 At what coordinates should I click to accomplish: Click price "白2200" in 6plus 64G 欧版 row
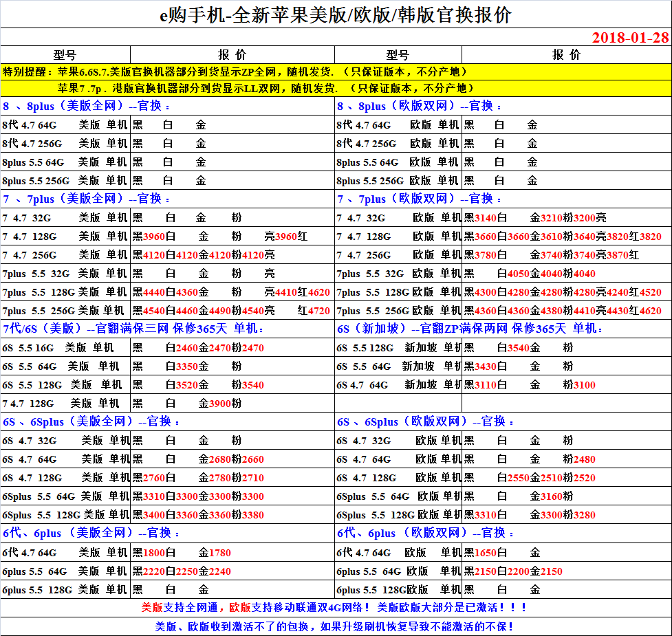coord(513,571)
